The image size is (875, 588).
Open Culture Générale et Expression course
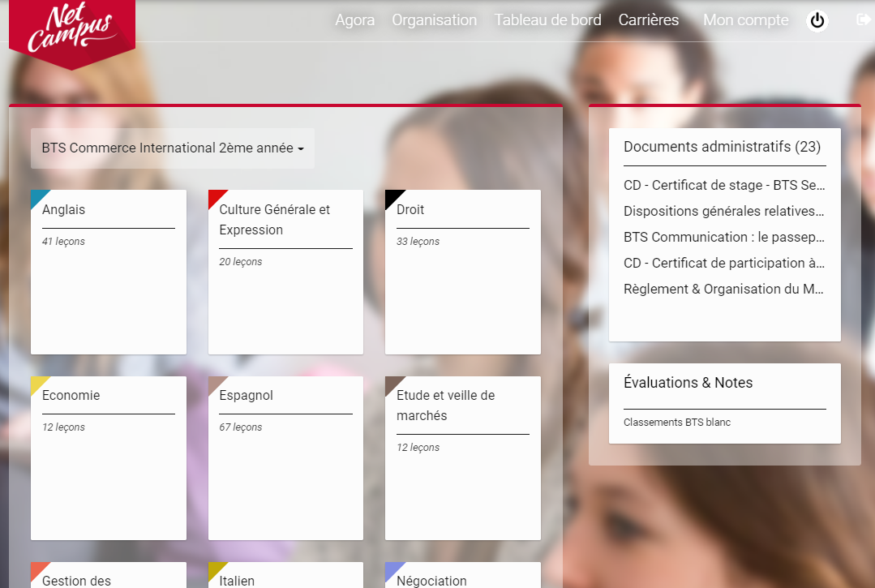coord(285,273)
